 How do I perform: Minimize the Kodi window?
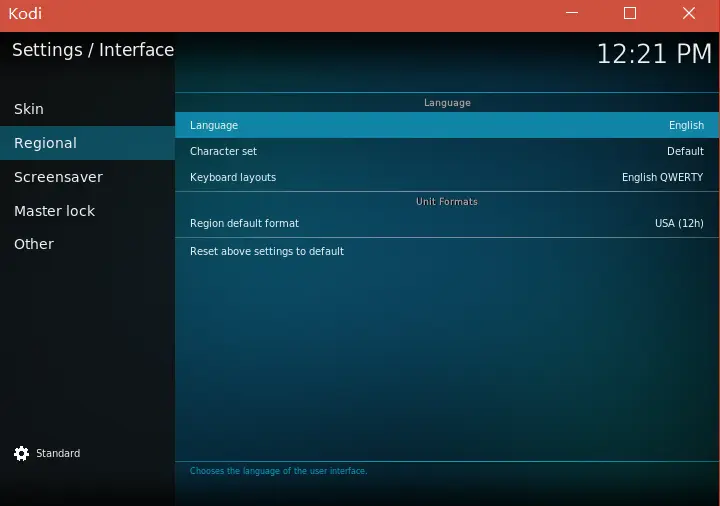(571, 14)
